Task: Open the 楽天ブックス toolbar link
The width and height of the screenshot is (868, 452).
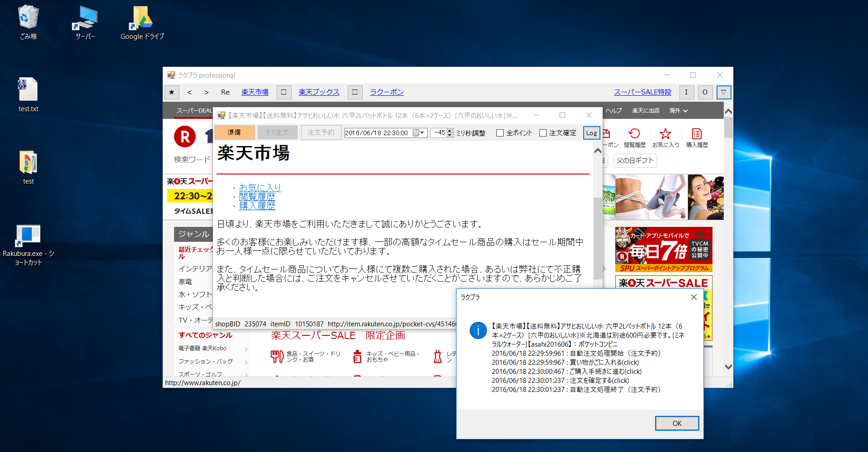Action: [x=319, y=92]
